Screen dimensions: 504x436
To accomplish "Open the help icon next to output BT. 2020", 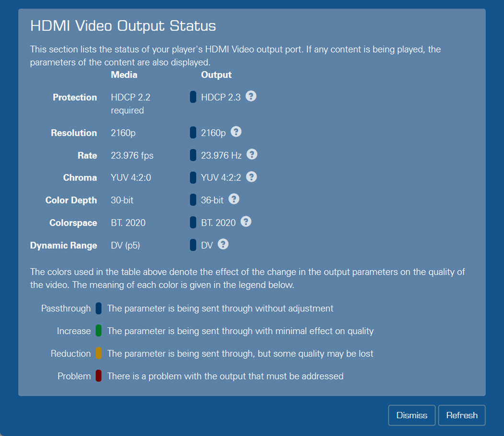I will [x=246, y=222].
